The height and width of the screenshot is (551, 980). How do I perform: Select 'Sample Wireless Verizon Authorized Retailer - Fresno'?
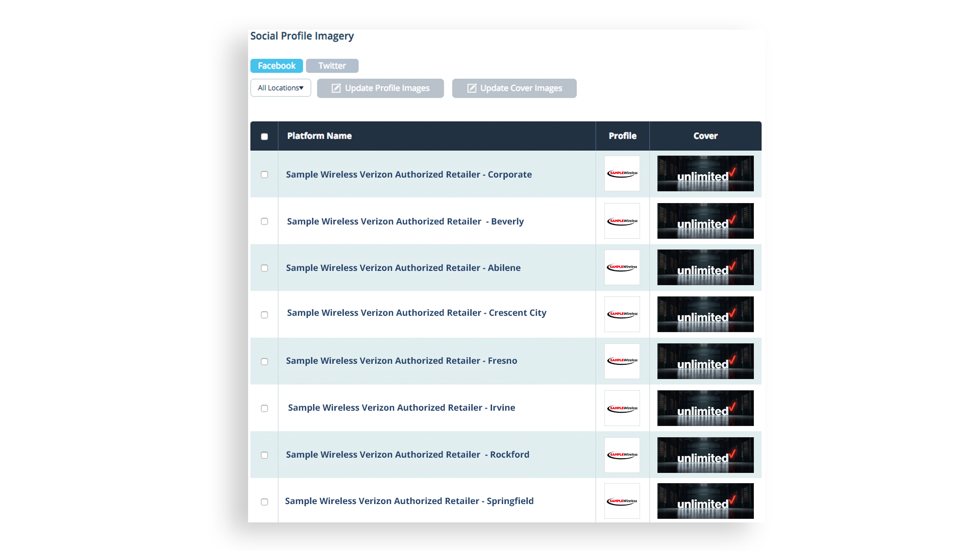point(402,361)
